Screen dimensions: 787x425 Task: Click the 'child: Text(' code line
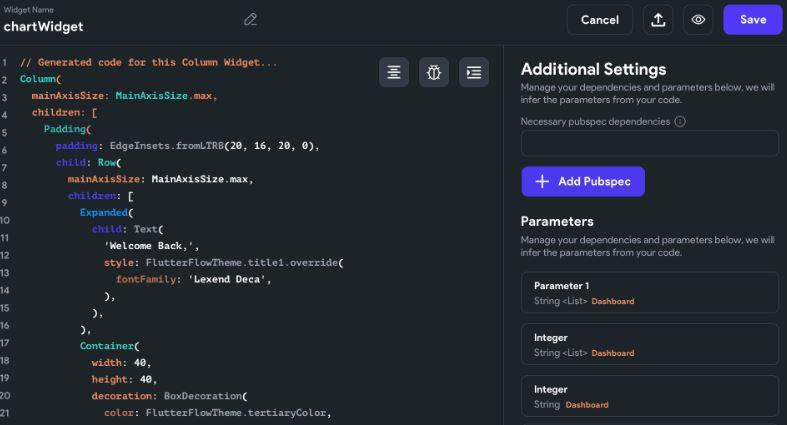pyautogui.click(x=127, y=229)
